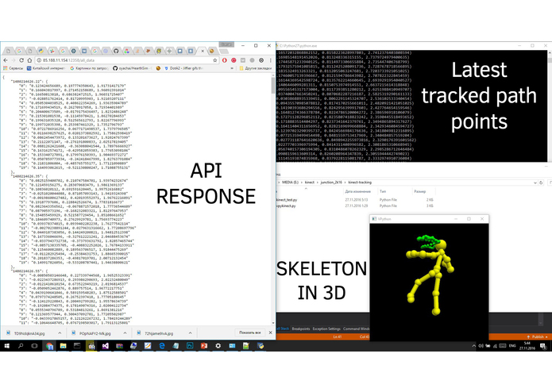Screen dimensions: 552x392
Task: Open File Explorer from taskbar
Action: coord(63,346)
